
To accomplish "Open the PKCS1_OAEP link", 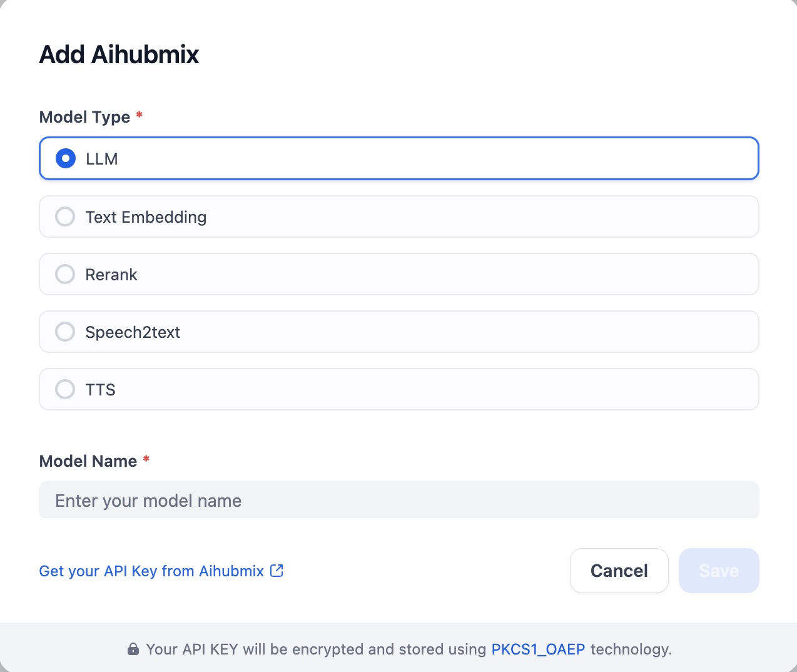I will [538, 649].
